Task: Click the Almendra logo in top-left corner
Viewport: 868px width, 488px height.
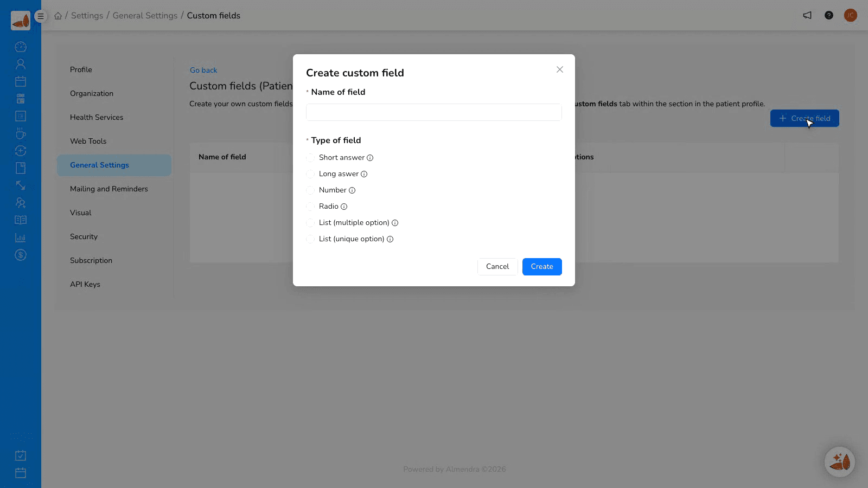Action: click(21, 21)
